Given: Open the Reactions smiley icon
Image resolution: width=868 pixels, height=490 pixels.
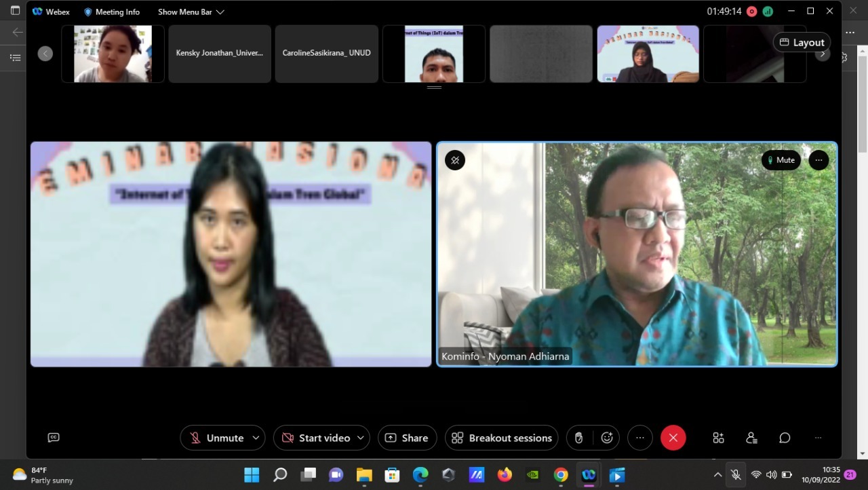Looking at the screenshot, I should [607, 438].
